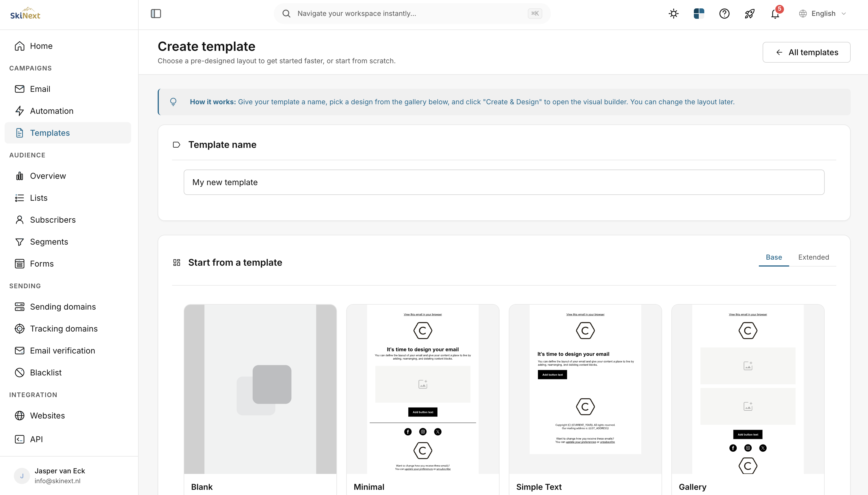Click the "Create template" heading
Screen dimensions: 868x495
click(206, 46)
